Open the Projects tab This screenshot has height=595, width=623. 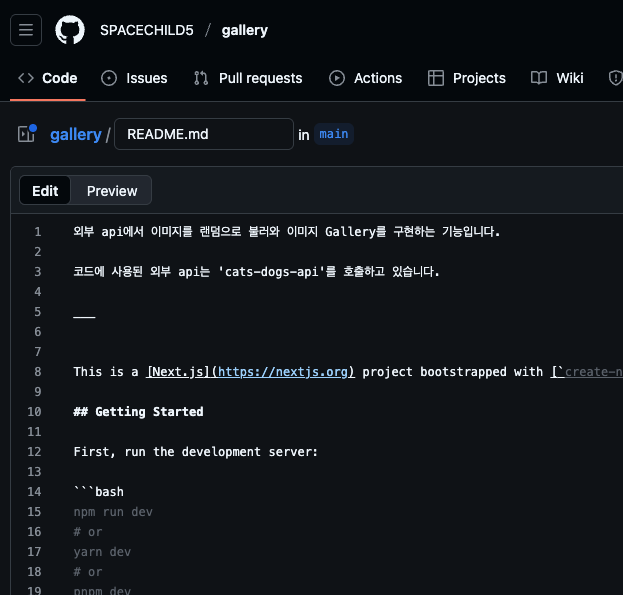tap(466, 78)
